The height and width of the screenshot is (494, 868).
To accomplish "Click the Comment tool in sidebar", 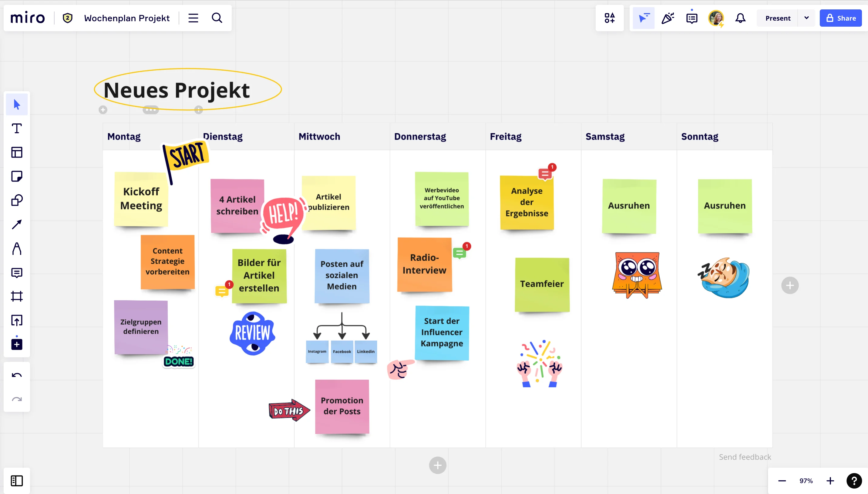I will click(17, 272).
